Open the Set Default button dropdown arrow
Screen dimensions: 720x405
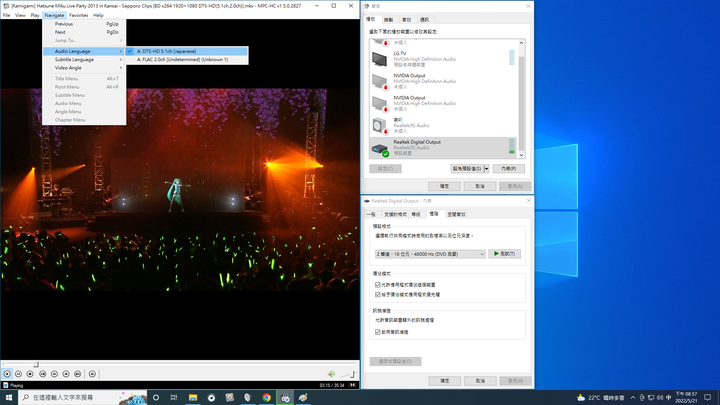[487, 169]
